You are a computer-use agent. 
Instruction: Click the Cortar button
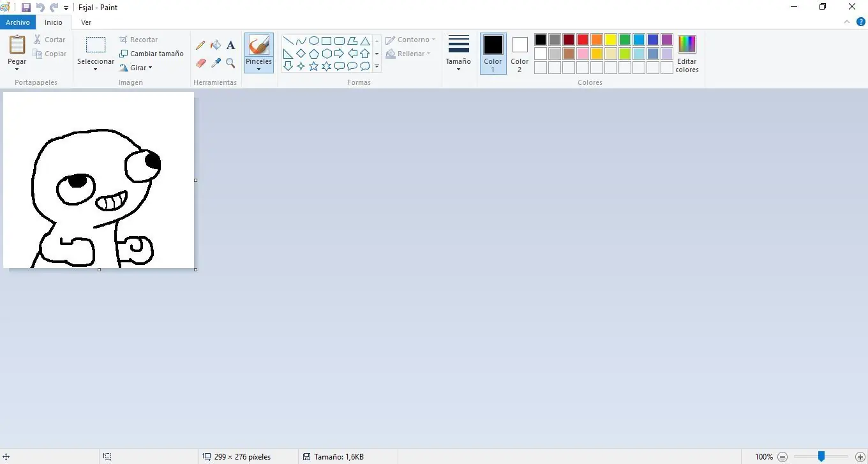point(49,40)
